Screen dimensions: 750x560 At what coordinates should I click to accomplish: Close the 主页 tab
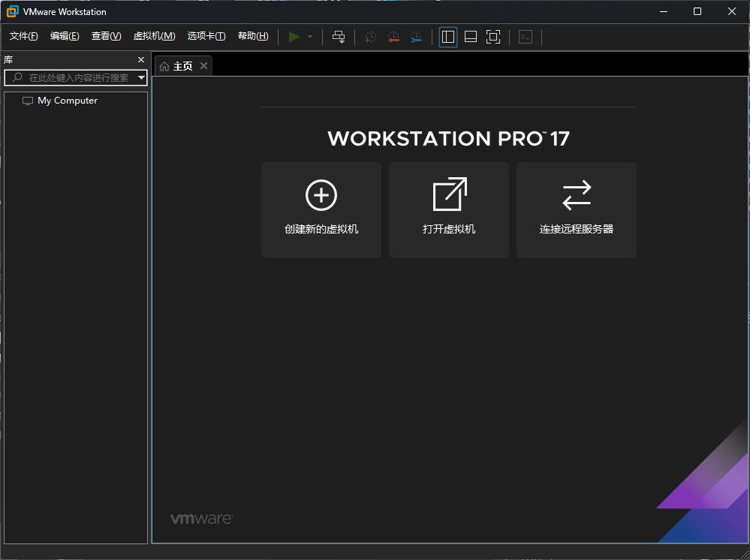point(203,66)
